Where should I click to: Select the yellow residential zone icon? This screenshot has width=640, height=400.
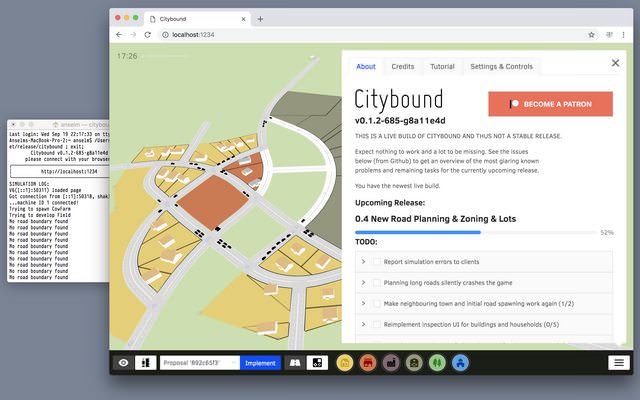point(344,362)
